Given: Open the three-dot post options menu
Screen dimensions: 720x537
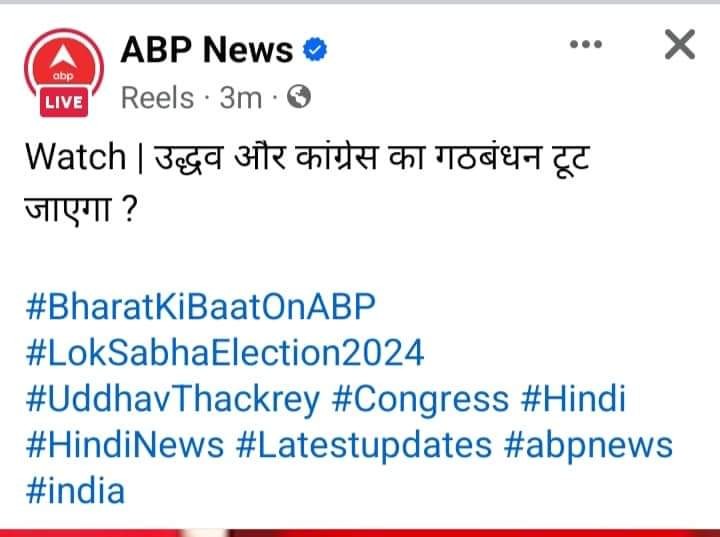Looking at the screenshot, I should pos(585,45).
